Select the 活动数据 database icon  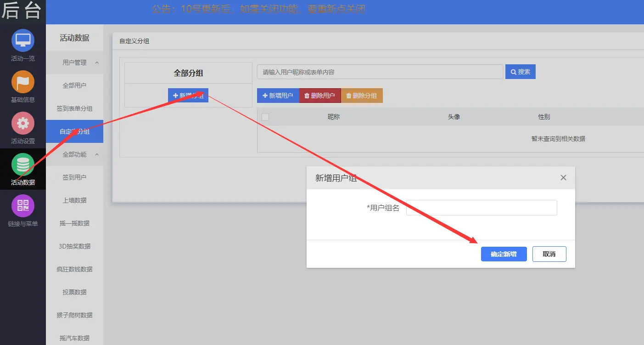tap(23, 164)
